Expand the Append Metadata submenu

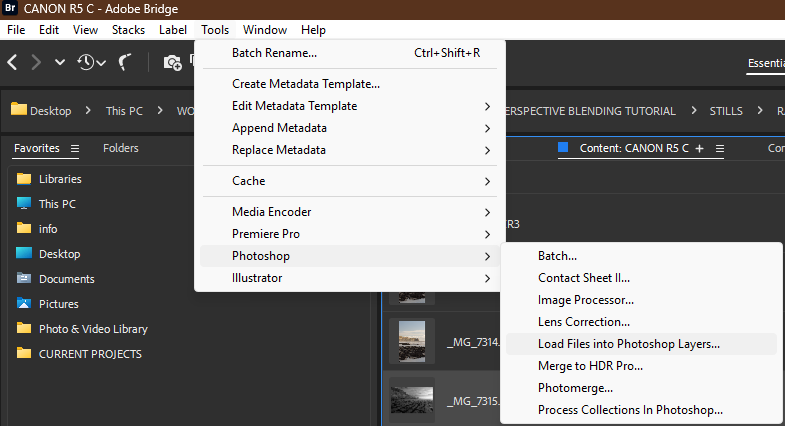click(x=350, y=128)
